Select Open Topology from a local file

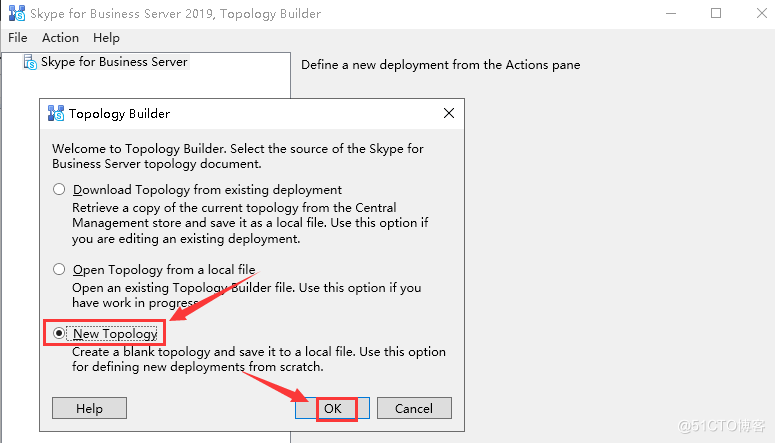59,269
